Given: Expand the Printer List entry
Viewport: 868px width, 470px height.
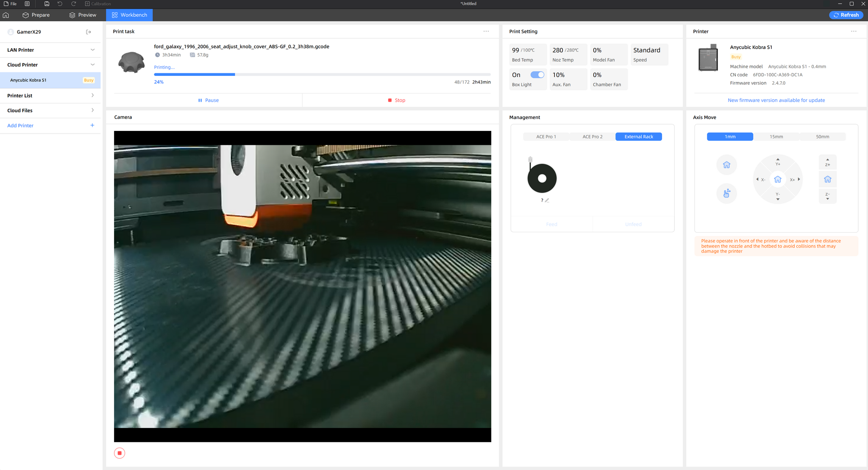Looking at the screenshot, I should [x=92, y=95].
